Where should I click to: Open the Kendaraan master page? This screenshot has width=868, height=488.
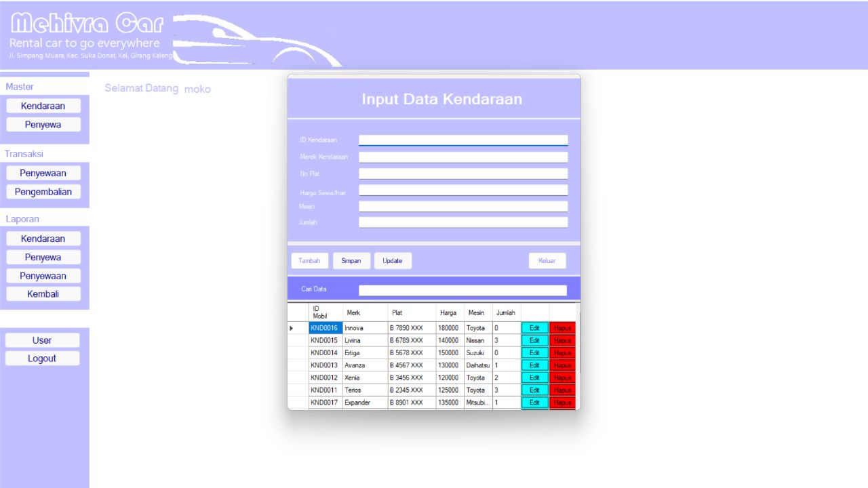[43, 105]
